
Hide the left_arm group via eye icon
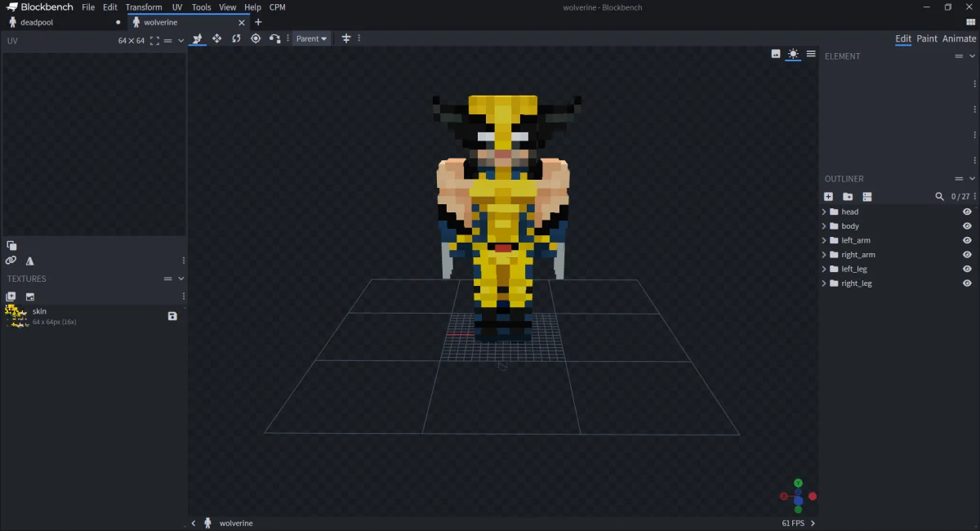(x=967, y=240)
